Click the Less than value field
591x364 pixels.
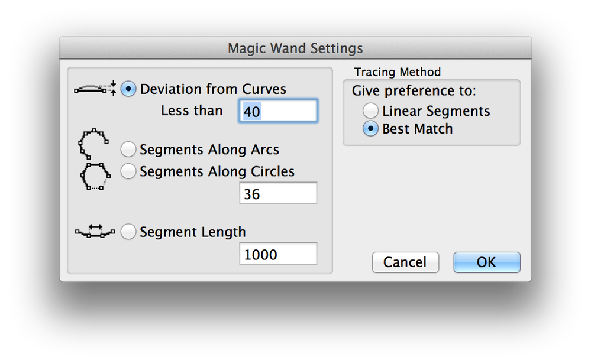[278, 111]
